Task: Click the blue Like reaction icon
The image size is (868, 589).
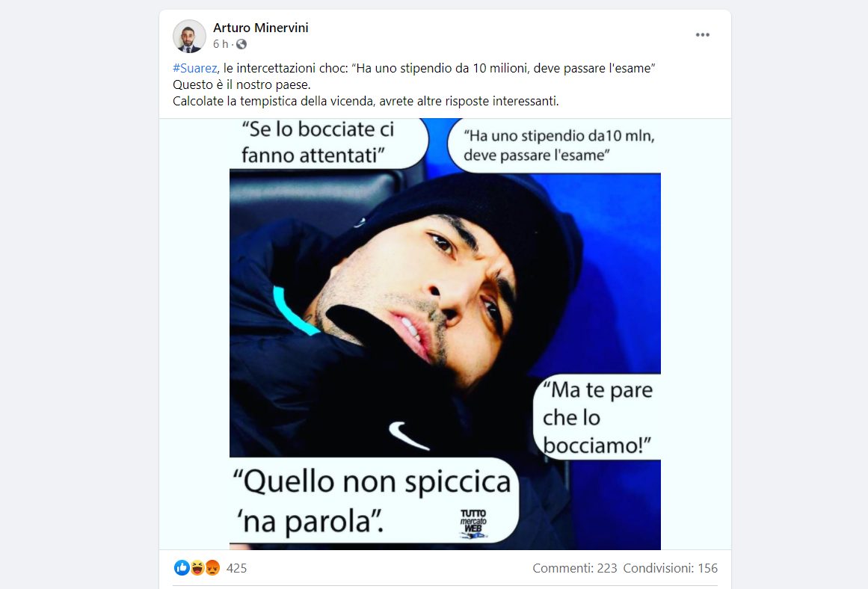Action: tap(182, 567)
